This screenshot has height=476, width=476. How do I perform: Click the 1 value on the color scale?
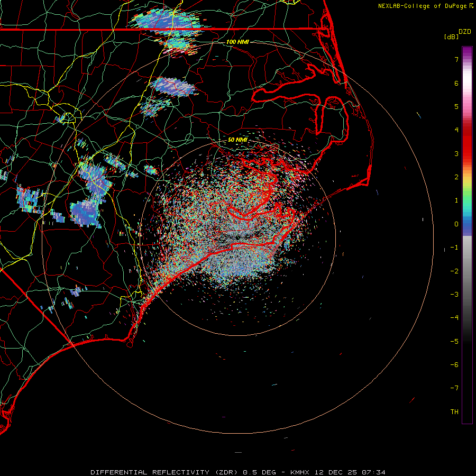[456, 200]
